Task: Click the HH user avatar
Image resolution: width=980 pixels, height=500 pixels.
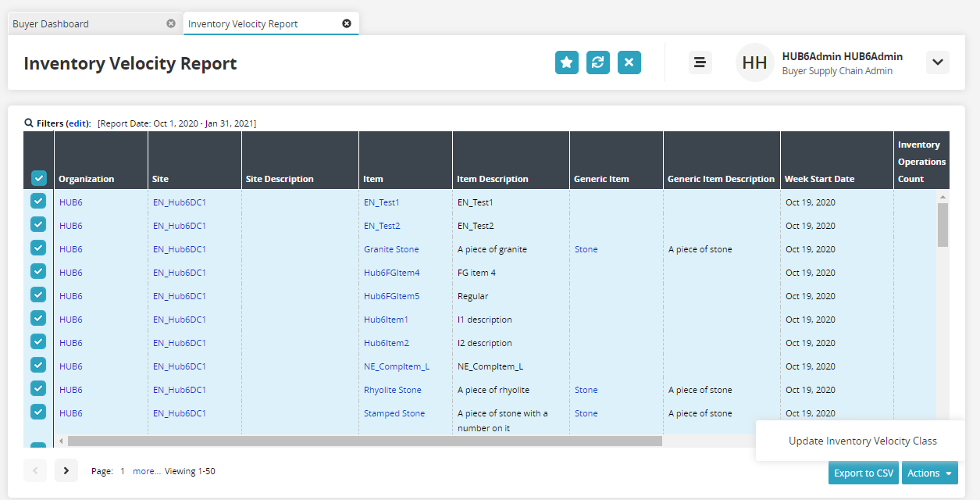Action: (754, 62)
